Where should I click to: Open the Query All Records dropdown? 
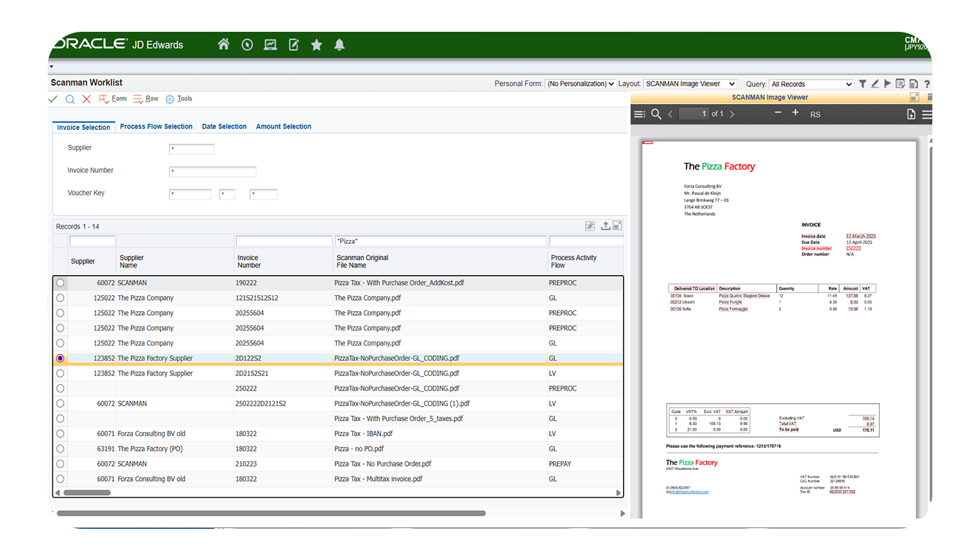click(811, 83)
